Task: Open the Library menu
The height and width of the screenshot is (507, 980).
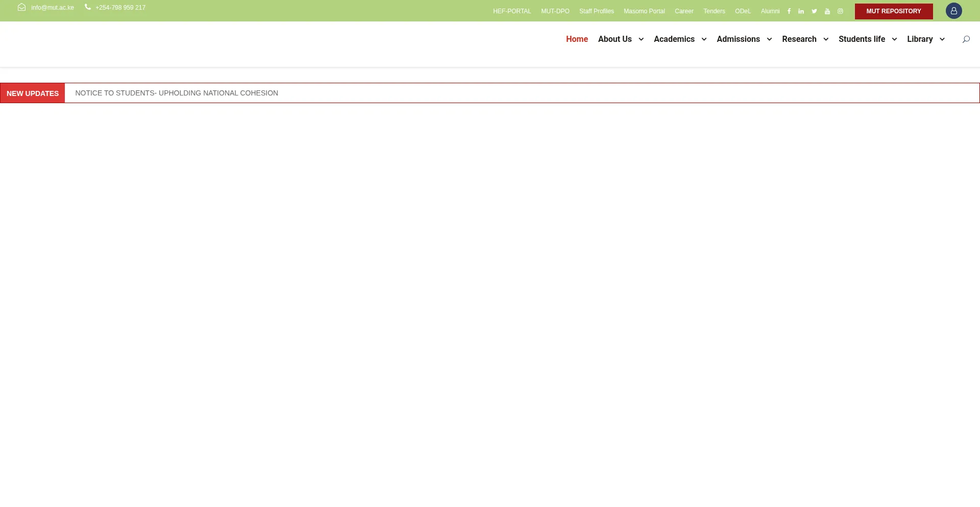Action: point(920,39)
